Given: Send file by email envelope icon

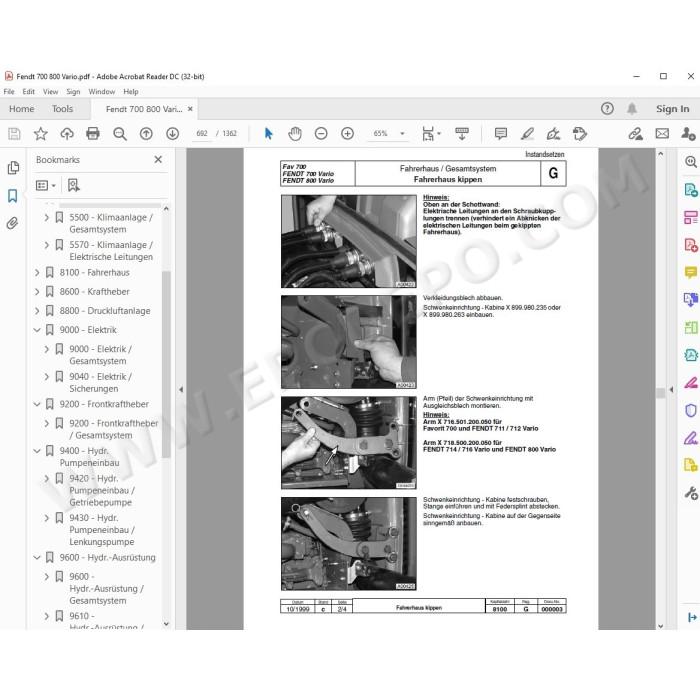Looking at the screenshot, I should coord(662,133).
